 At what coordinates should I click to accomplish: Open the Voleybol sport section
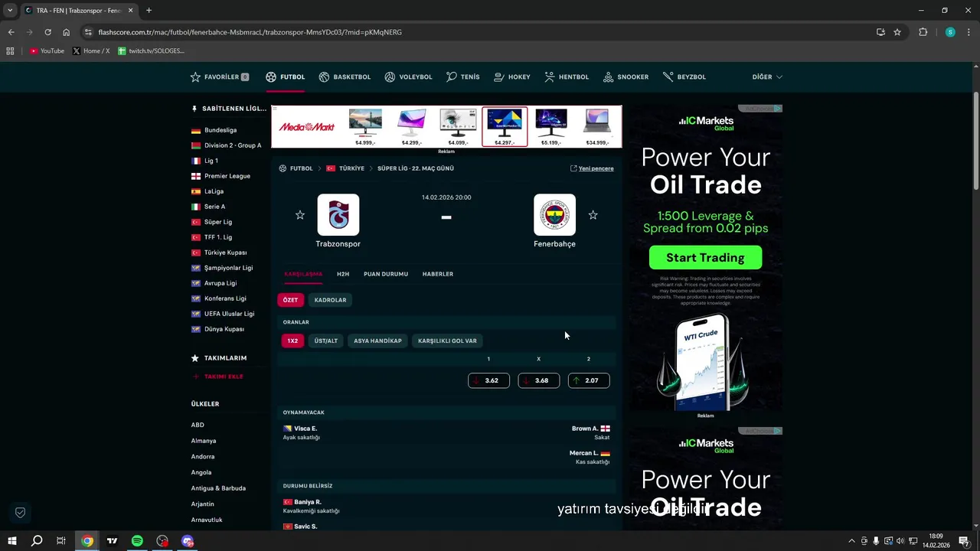[x=408, y=77]
